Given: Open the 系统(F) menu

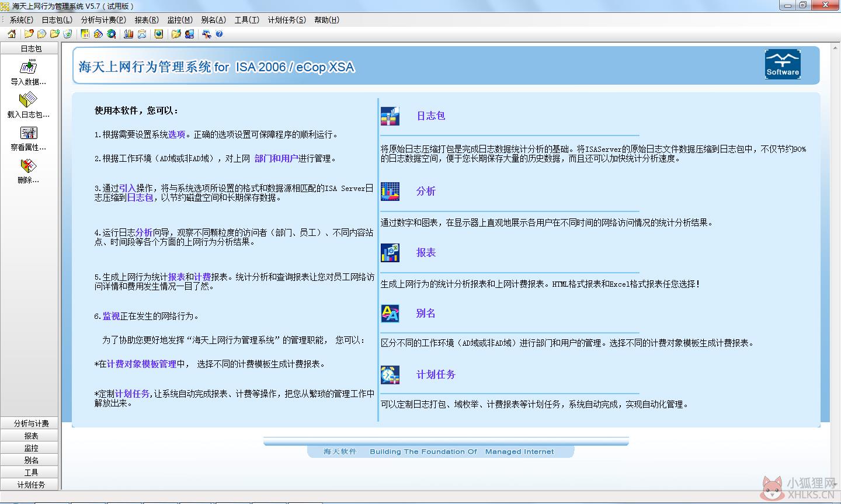Looking at the screenshot, I should (22, 20).
